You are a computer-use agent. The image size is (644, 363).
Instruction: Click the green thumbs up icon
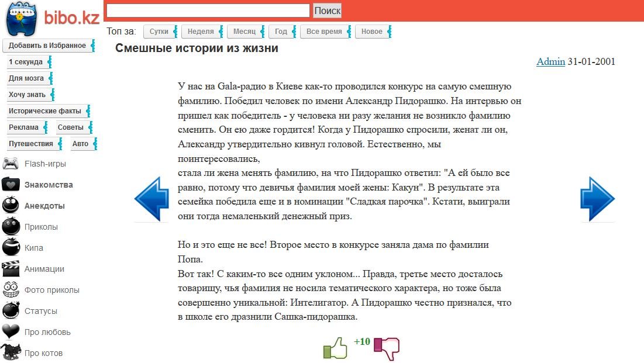[x=335, y=348]
